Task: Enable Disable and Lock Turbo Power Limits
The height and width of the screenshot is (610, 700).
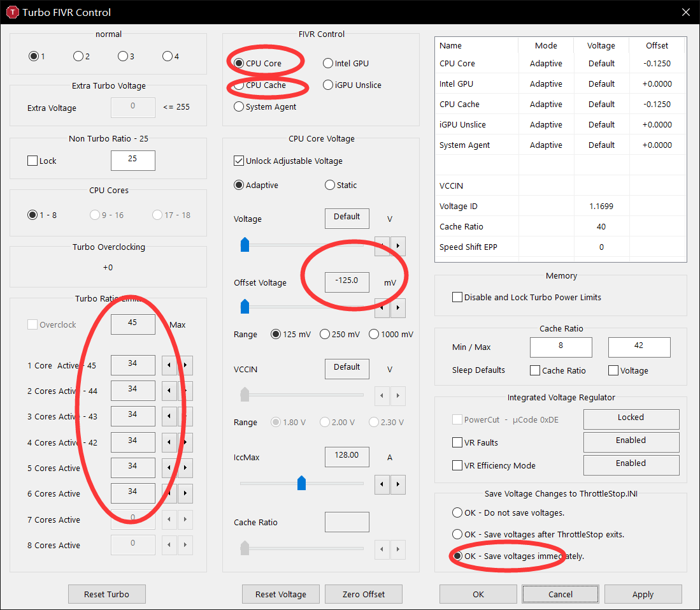Action: [527, 297]
